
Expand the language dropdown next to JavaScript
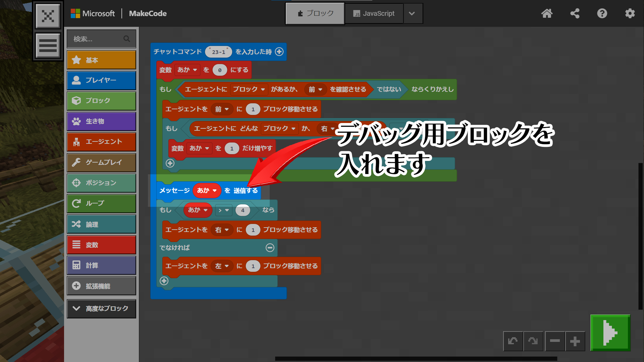[x=412, y=13]
